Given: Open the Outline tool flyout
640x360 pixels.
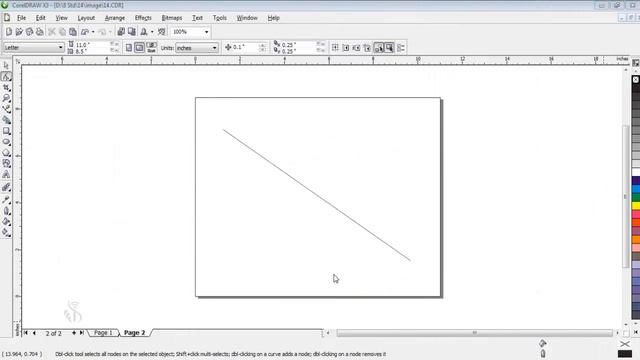Looking at the screenshot, I should point(6,211).
